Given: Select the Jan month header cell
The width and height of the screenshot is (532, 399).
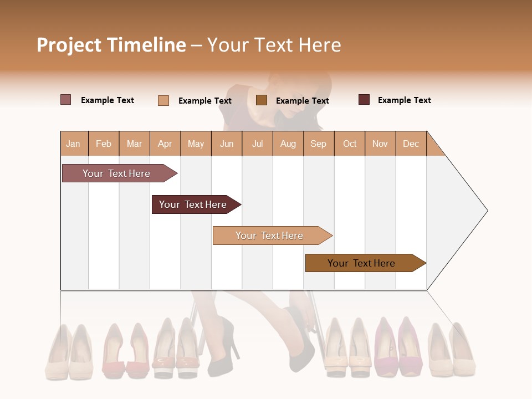Looking at the screenshot, I should 73,144.
